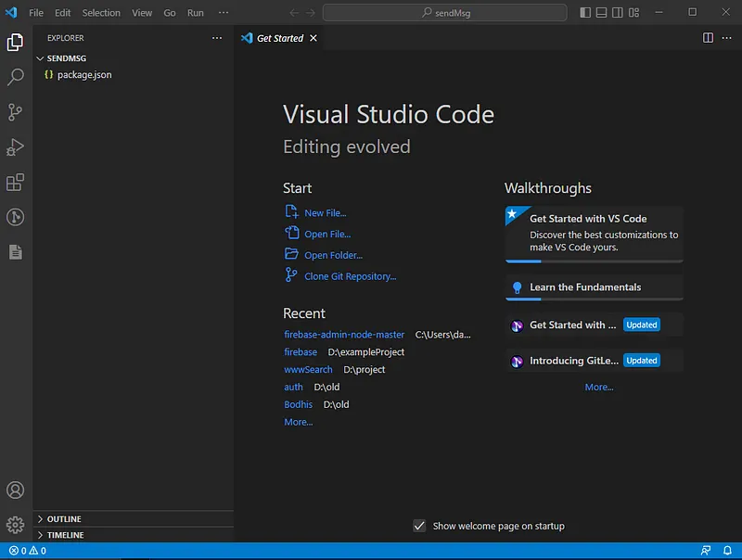
Task: Expand the Outline section
Action: [64, 519]
